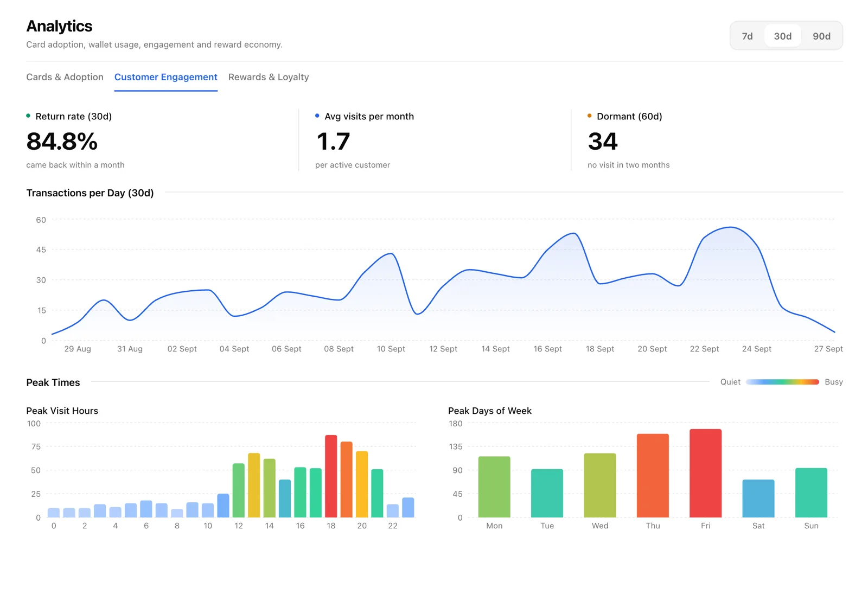This screenshot has height=601, width=868.
Task: Click the 29 Aug axis label
Action: pos(78,349)
